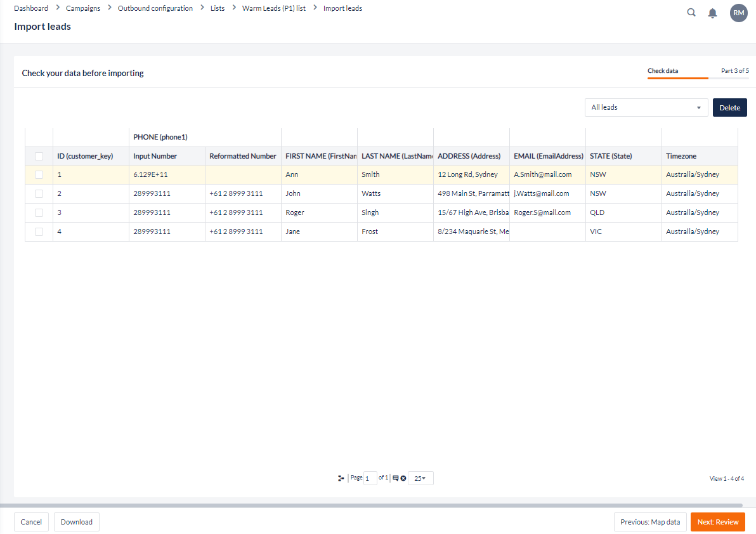Go back with Previous: Map data
This screenshot has height=534, width=756.
click(649, 522)
